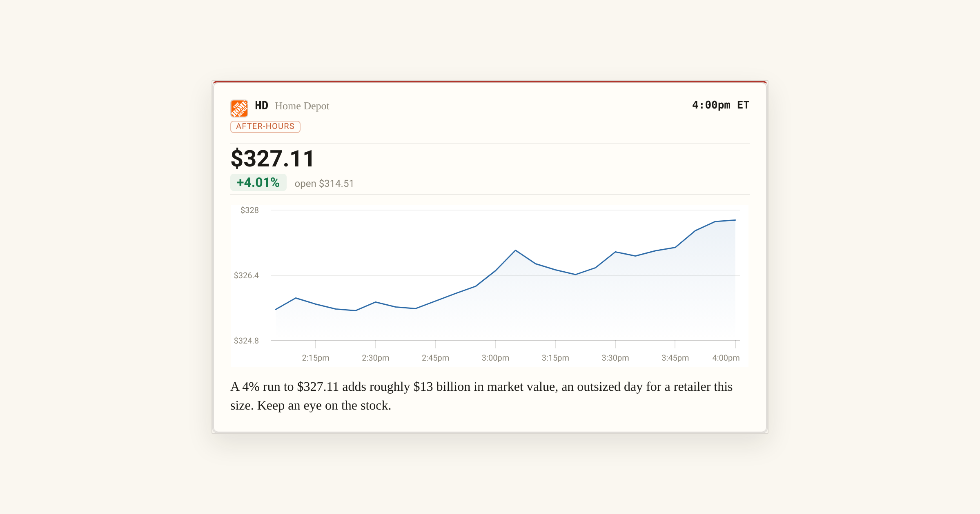Click the AFTER-HOURS badge

click(265, 126)
